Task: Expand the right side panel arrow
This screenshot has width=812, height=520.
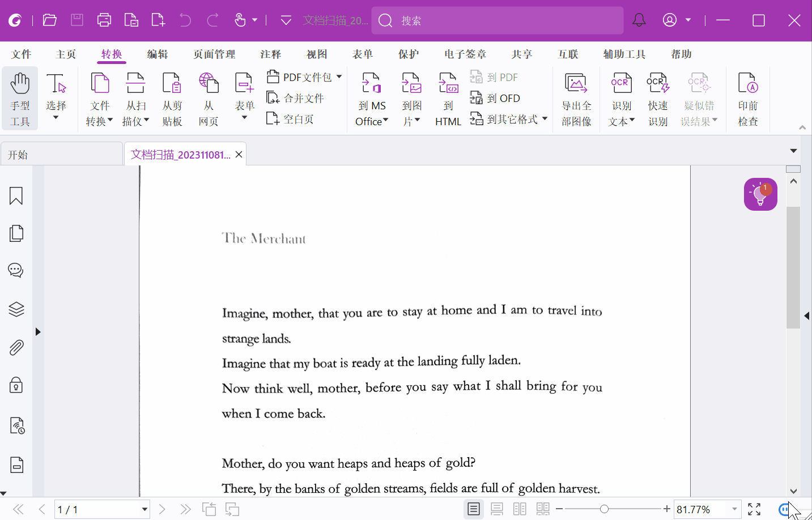Action: 807,316
